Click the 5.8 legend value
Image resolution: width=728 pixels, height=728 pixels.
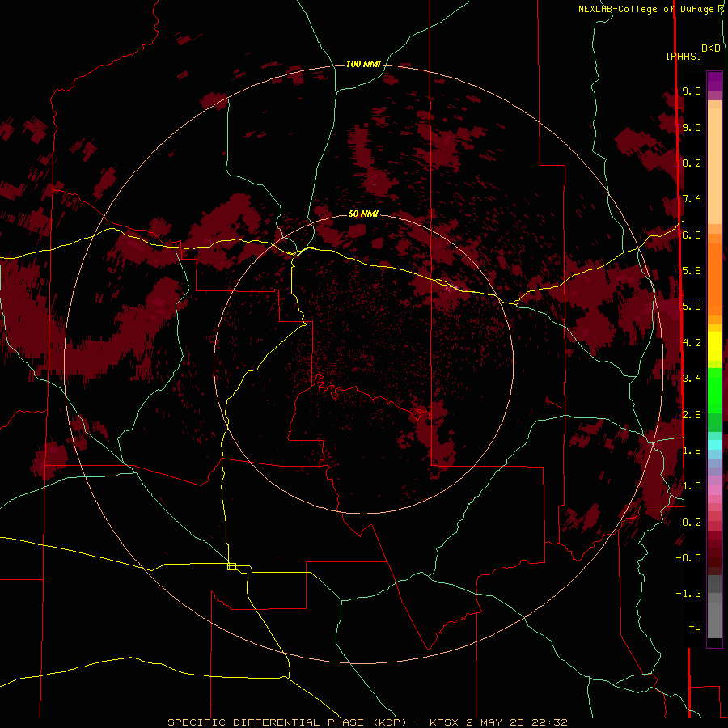pos(692,270)
